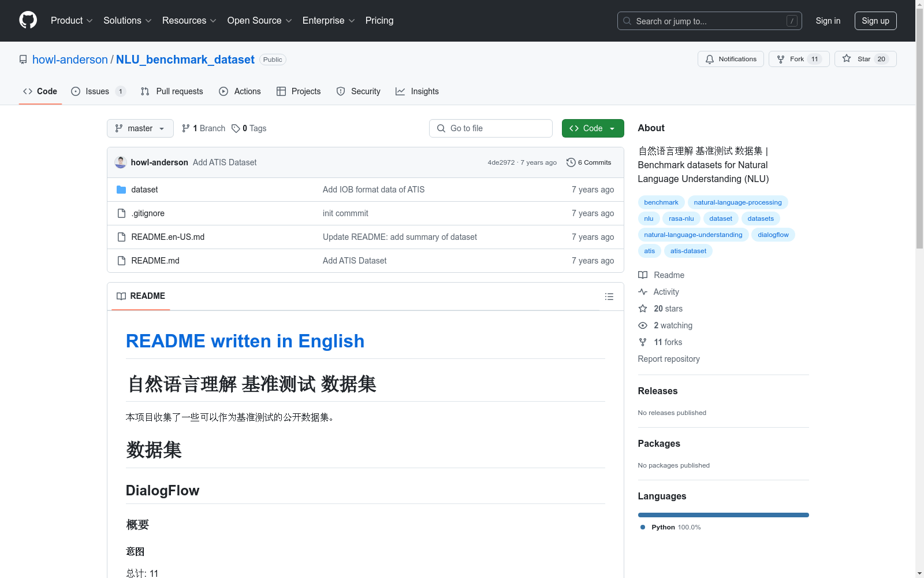Image resolution: width=924 pixels, height=578 pixels.
Task: Expand the Open Source menu
Action: point(259,20)
